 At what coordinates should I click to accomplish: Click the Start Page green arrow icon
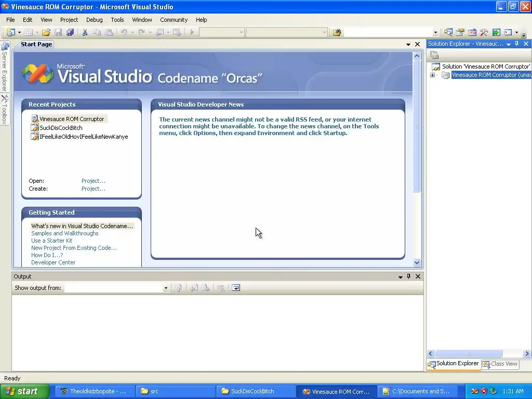coord(496,32)
